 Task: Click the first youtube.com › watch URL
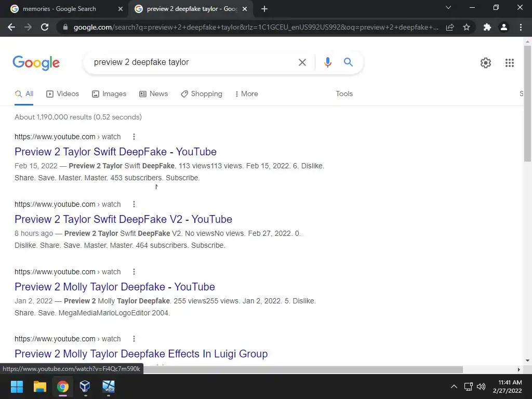pos(68,137)
